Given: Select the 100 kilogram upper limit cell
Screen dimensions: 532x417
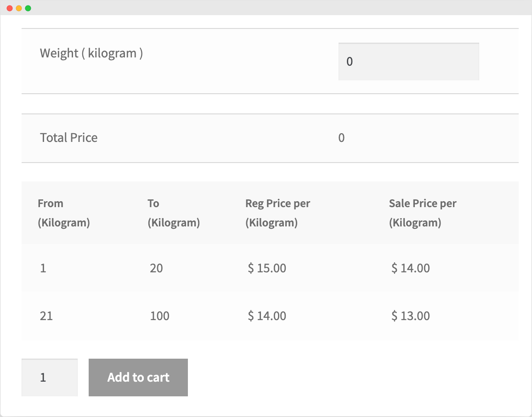Looking at the screenshot, I should point(159,316).
